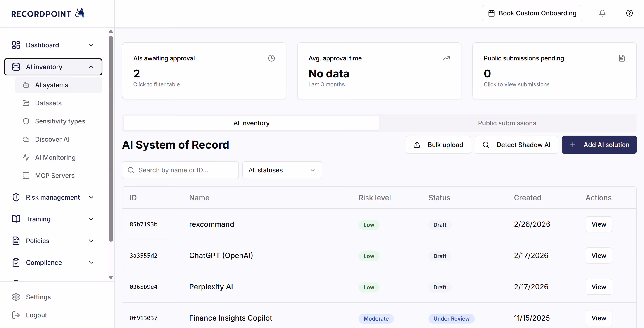This screenshot has height=328, width=644.
Task: Click the MCP Servers icon
Action: pyautogui.click(x=26, y=176)
